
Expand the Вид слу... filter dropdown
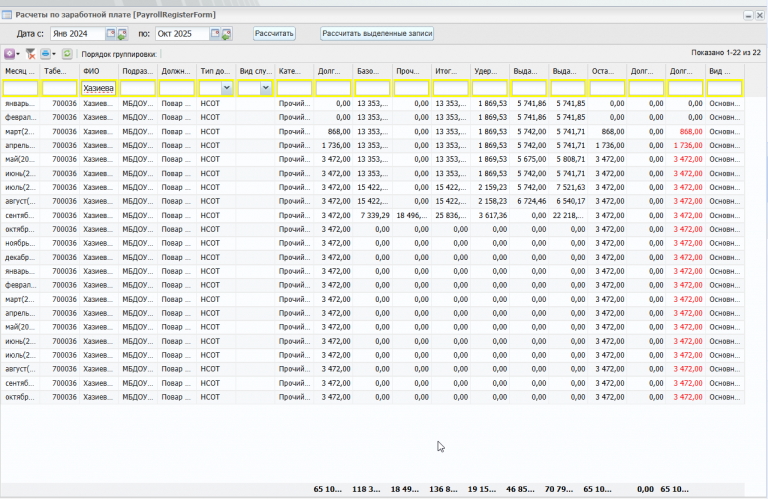tap(267, 89)
